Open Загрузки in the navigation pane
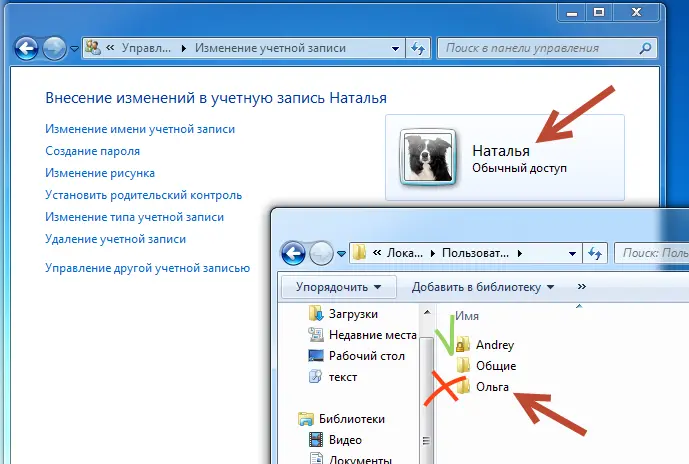The image size is (689, 464). coord(352,314)
